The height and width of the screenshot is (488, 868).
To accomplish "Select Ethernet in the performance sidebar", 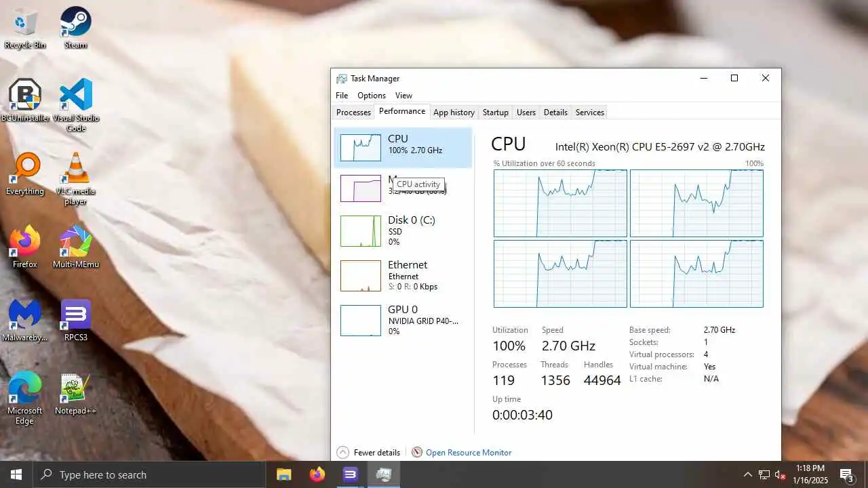I will coord(403,275).
